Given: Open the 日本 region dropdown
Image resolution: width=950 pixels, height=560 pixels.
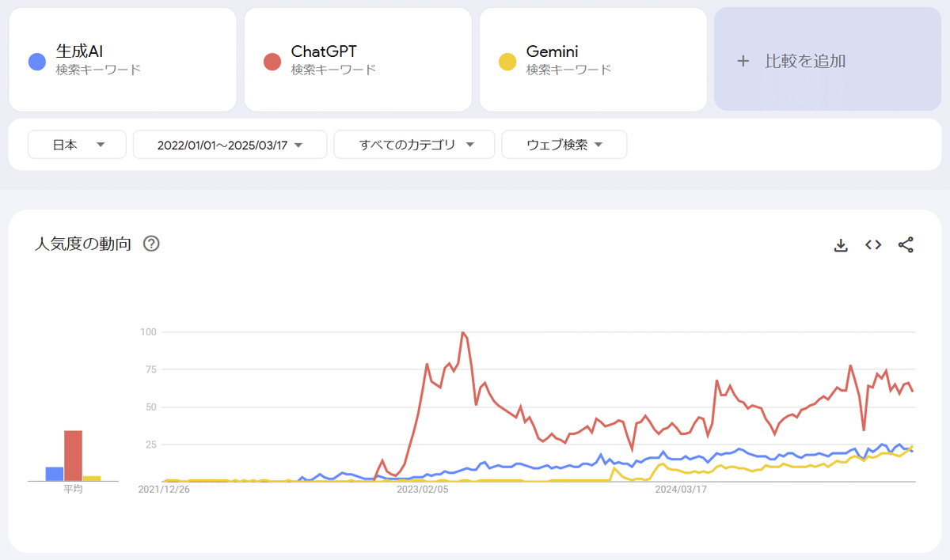Looking at the screenshot, I should [76, 144].
